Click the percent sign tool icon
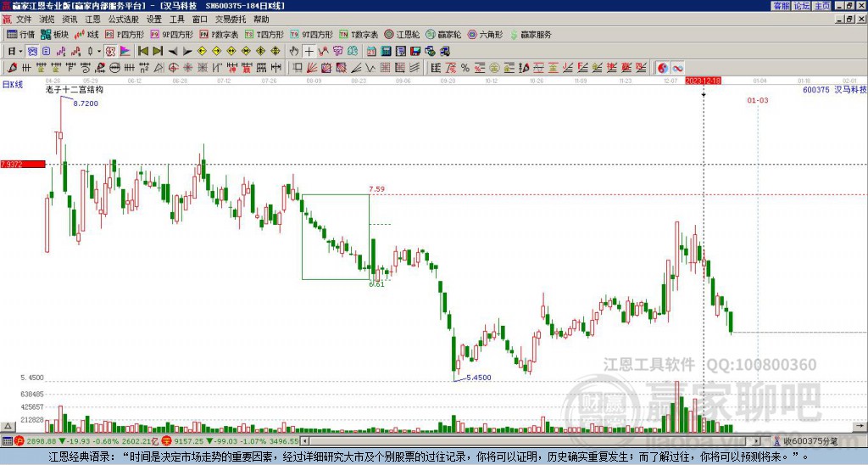 click(x=465, y=68)
